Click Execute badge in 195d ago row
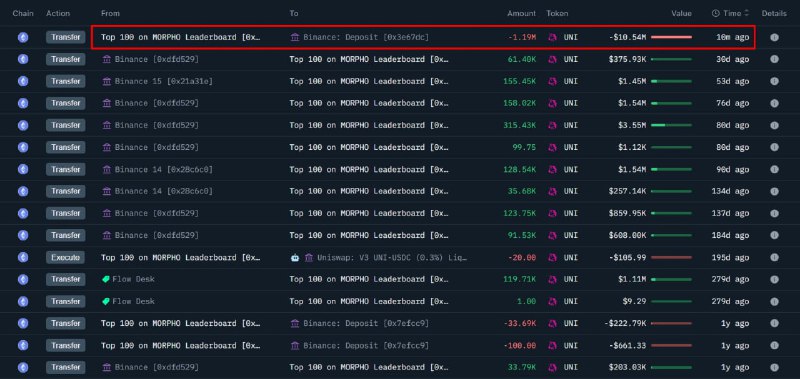 65,258
